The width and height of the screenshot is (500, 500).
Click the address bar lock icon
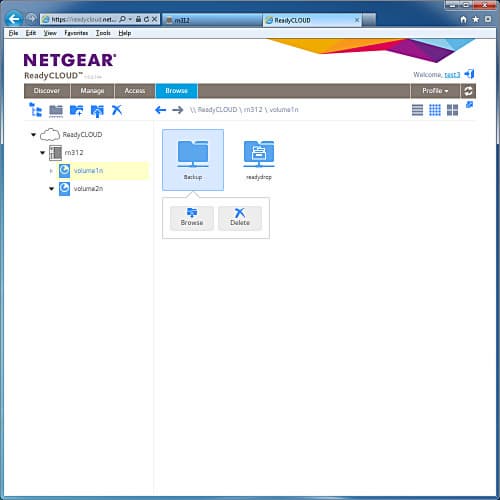(x=138, y=19)
